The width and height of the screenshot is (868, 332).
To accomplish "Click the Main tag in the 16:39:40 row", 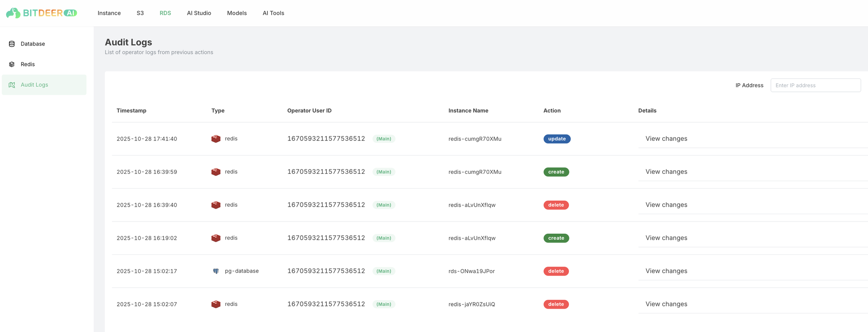I will click(384, 205).
